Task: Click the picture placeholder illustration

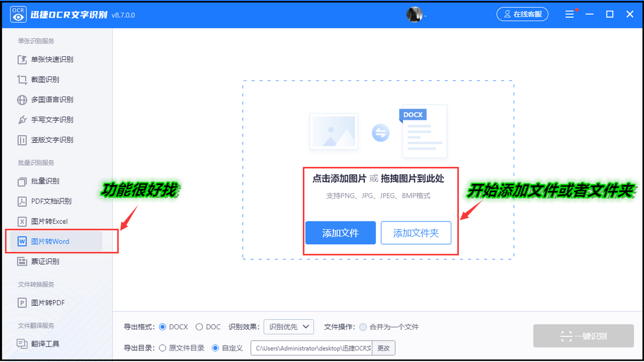Action: (333, 131)
